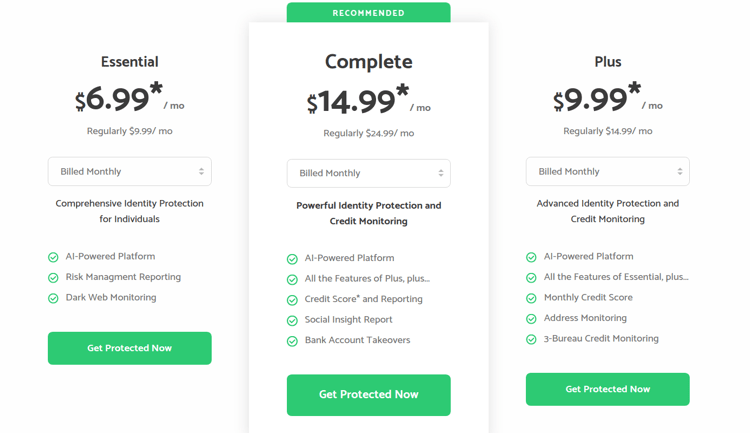Viewport: 750px width, 433px height.
Task: Select the Complete plan title
Action: (x=369, y=62)
